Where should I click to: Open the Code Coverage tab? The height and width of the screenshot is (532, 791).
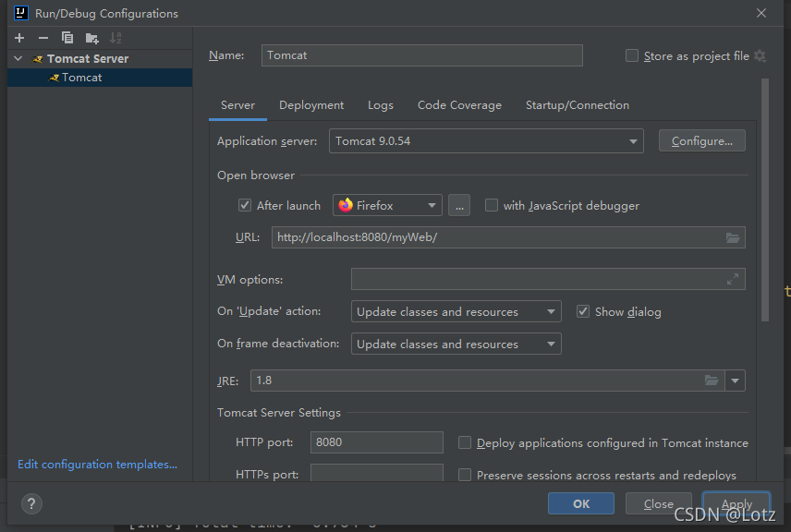pos(459,105)
